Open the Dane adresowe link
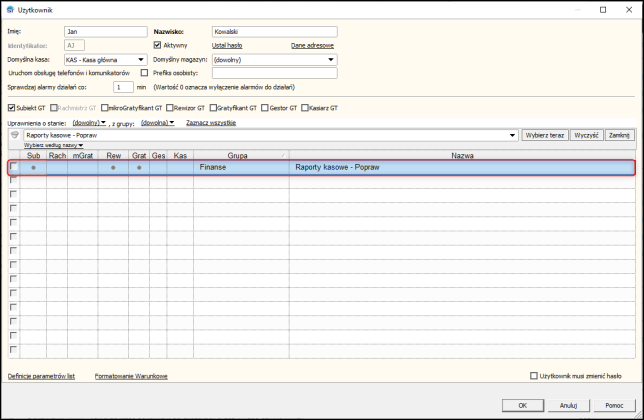Viewport: 644px width, 420px height. click(x=312, y=45)
